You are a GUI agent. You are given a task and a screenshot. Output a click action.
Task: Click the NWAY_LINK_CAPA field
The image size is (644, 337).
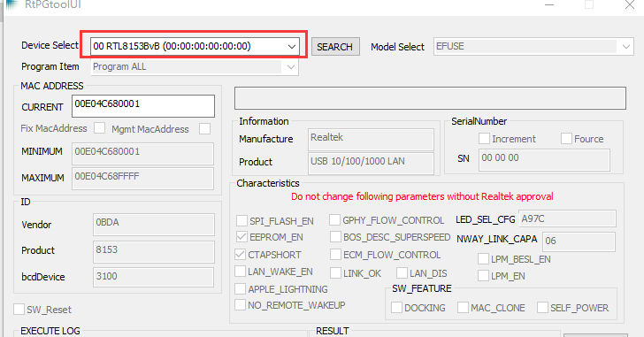point(579,241)
